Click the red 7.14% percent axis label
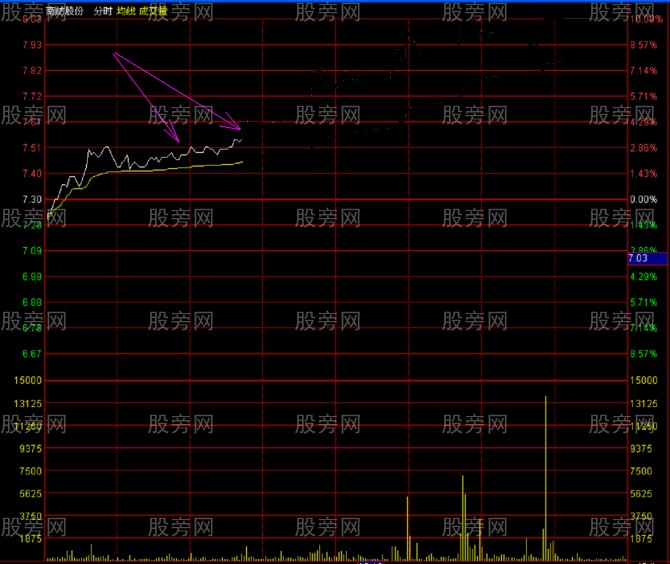The height and width of the screenshot is (564, 670). (644, 70)
